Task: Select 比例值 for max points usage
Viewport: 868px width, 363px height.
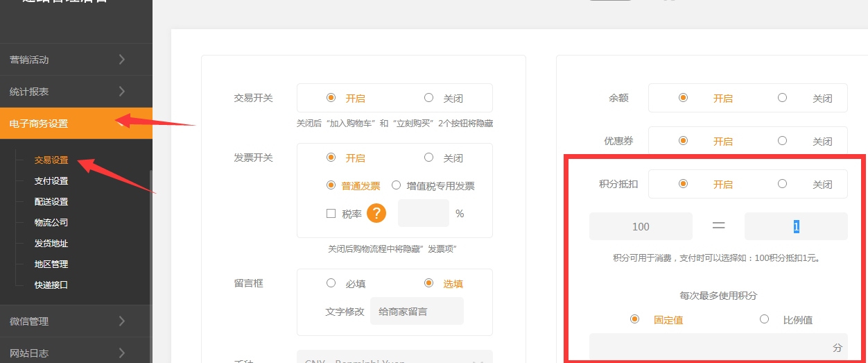Action: point(765,319)
